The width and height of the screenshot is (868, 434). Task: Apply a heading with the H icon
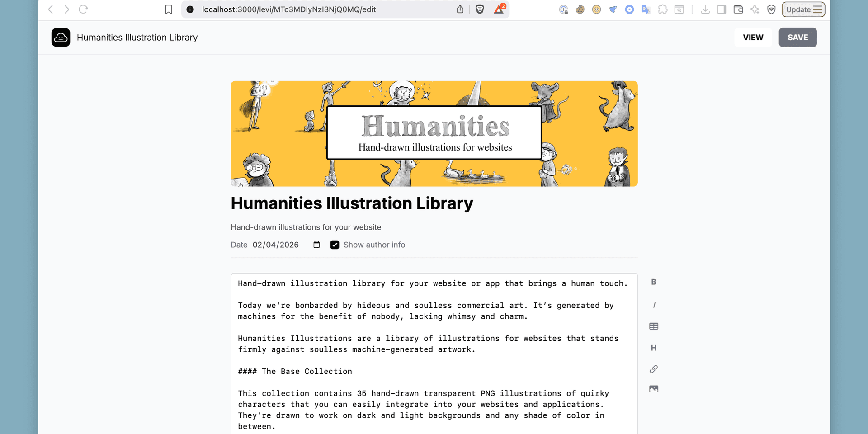pyautogui.click(x=654, y=348)
